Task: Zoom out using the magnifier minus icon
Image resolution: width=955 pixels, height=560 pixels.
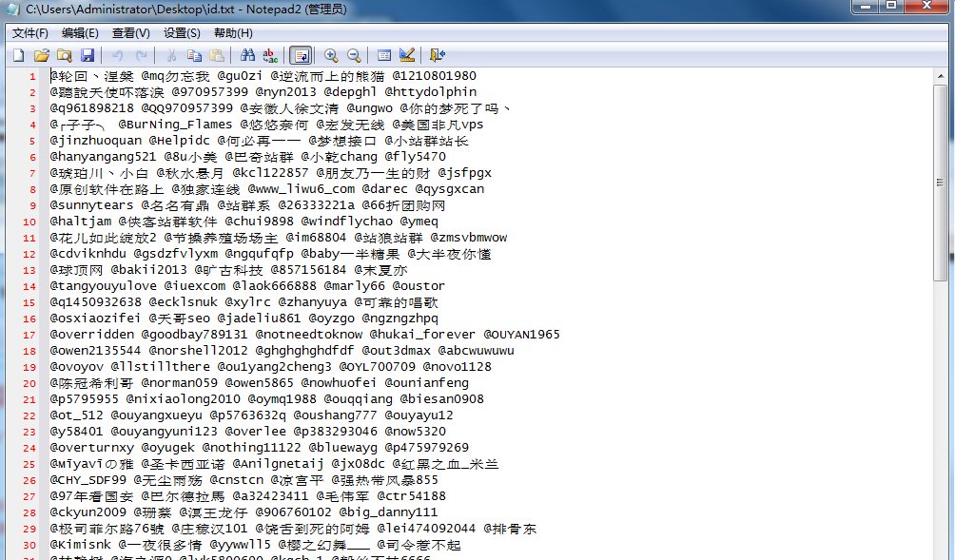Action: coord(354,56)
